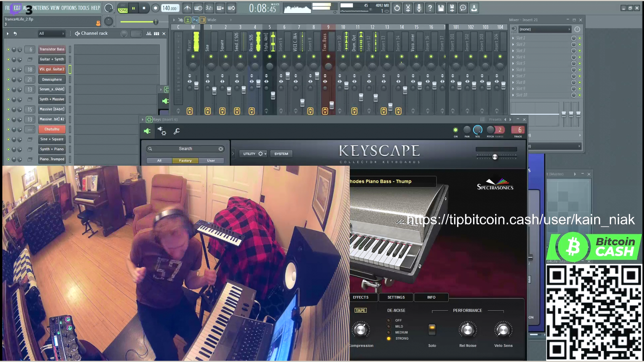Click the Channel rack undo arrow icon
Screen dimensions: 644x362
[15, 34]
